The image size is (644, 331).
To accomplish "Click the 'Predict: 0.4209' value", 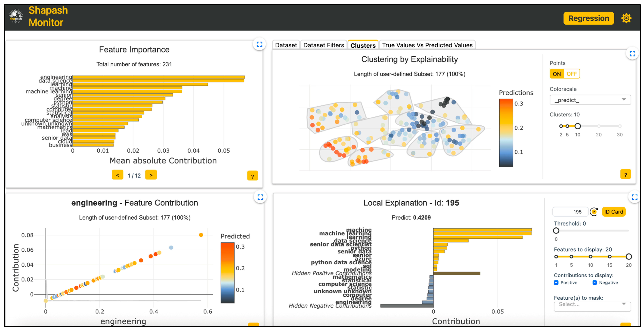I will coord(411,218).
